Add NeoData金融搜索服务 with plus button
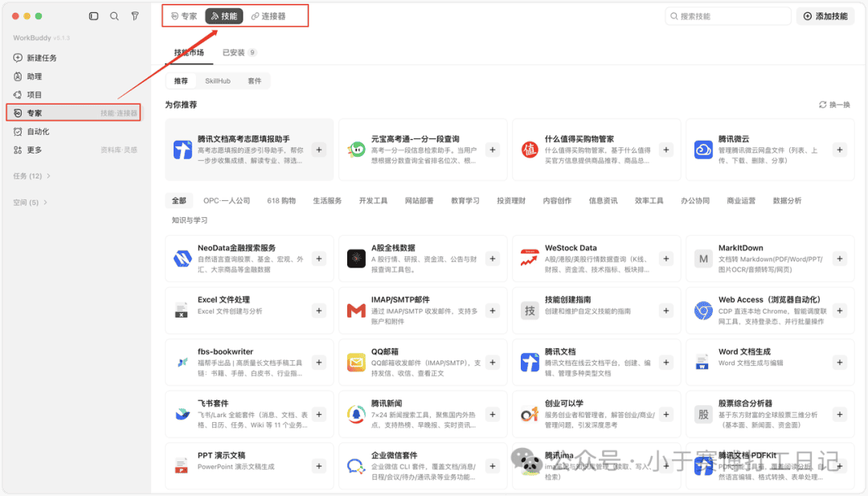The image size is (868, 496). 319,259
